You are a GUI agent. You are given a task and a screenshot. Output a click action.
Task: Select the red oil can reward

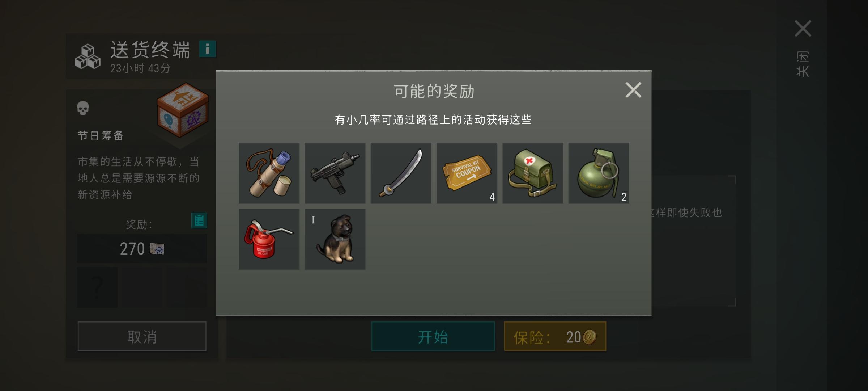point(269,239)
